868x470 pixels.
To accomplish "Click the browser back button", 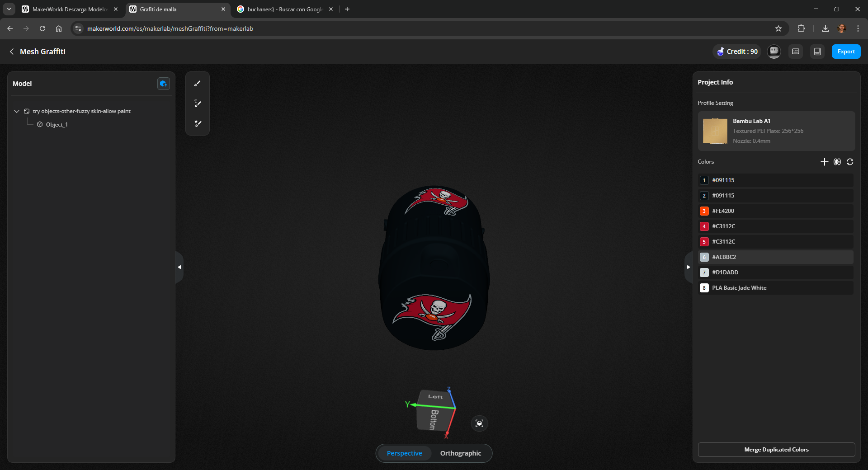I will point(10,28).
